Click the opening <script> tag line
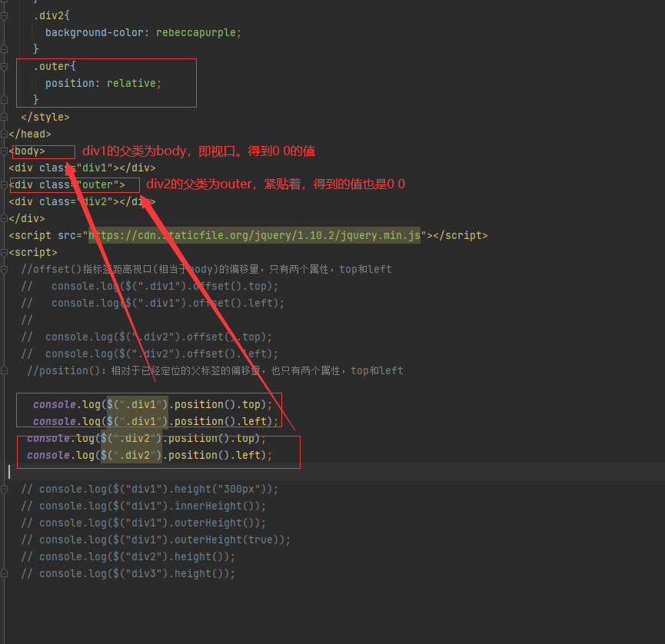Image resolution: width=665 pixels, height=644 pixels. click(x=32, y=252)
